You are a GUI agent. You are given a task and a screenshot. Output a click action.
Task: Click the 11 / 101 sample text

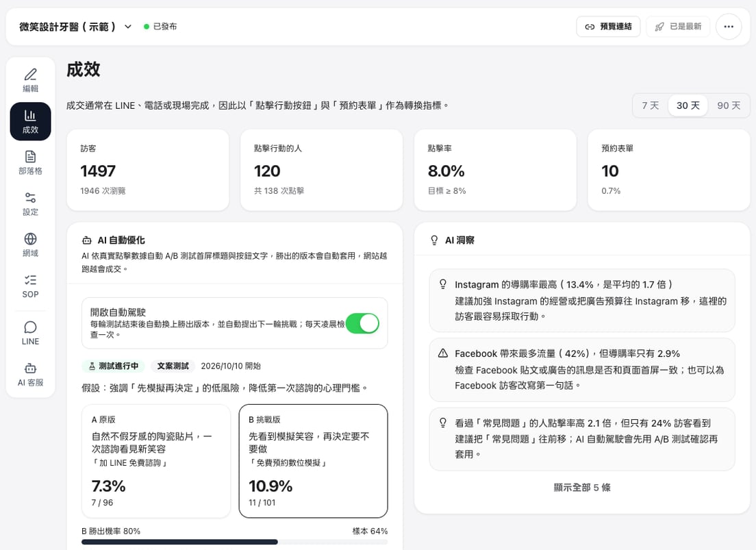coord(262,503)
